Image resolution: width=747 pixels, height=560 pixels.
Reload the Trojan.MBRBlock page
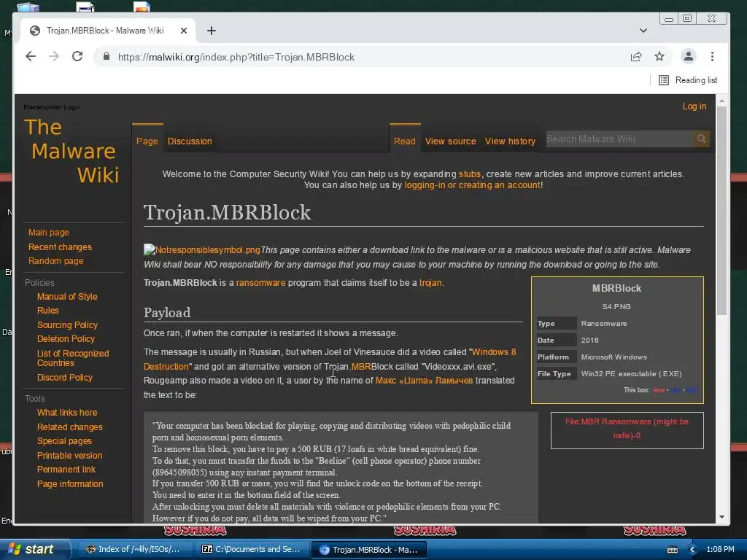pyautogui.click(x=77, y=57)
